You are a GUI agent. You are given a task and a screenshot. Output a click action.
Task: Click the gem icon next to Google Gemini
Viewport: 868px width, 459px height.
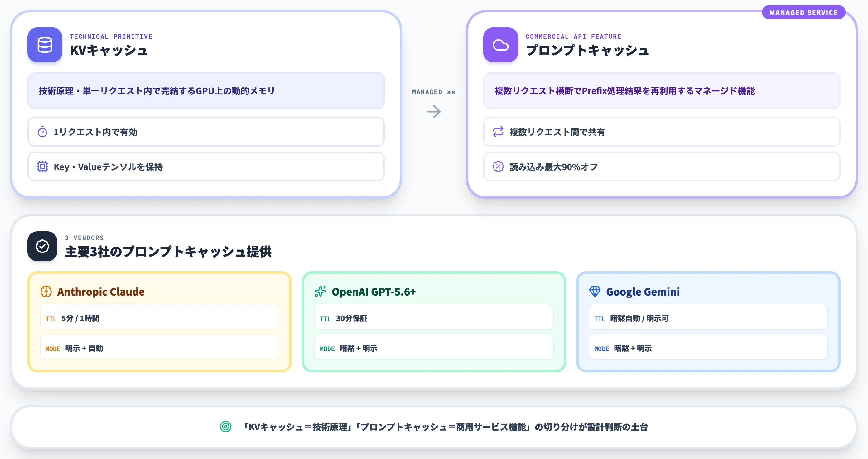(595, 291)
